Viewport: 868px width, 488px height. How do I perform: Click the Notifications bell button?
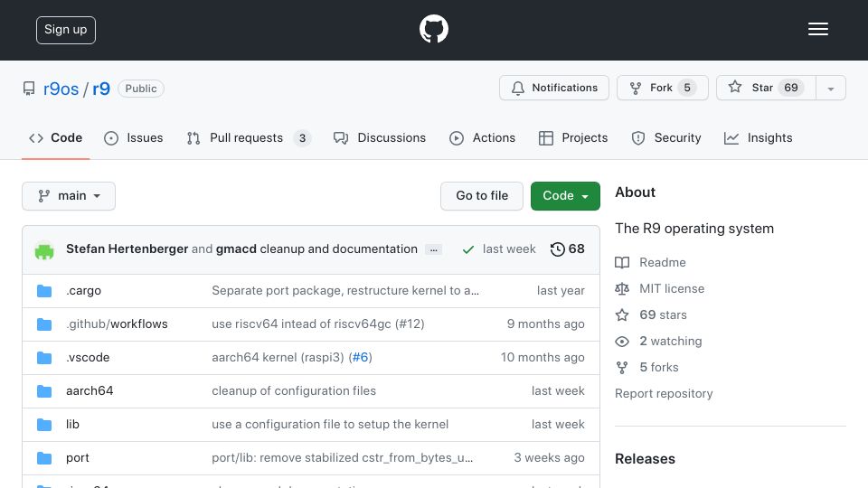point(554,88)
